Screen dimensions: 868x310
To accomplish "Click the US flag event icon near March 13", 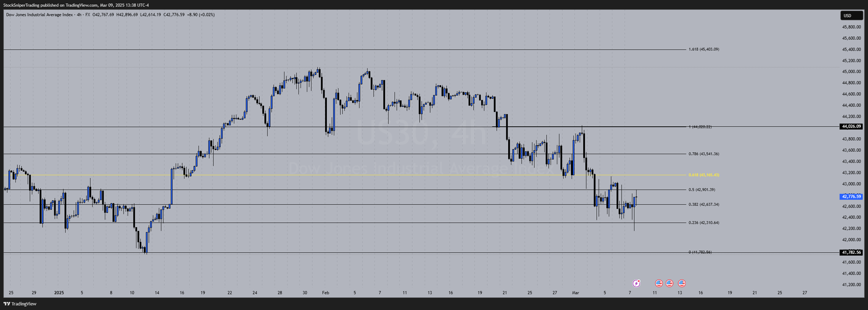I will coord(682,283).
